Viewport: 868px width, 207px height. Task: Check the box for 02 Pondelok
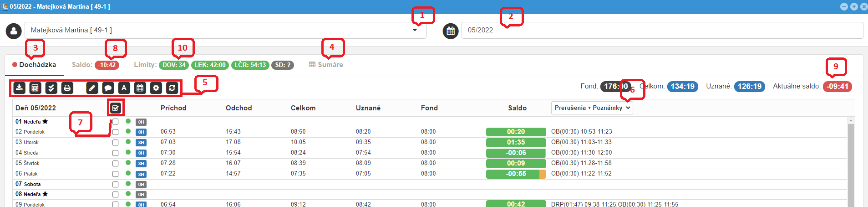115,132
